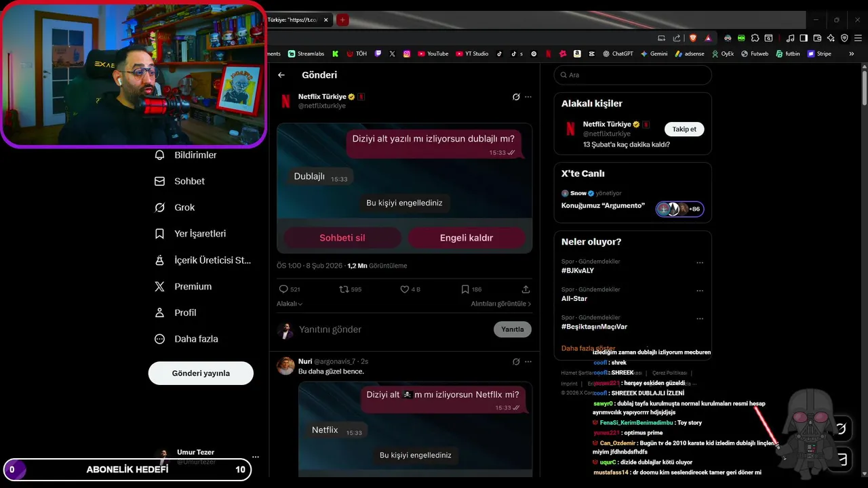The width and height of the screenshot is (868, 488).
Task: Follow Netflix Türkiye with Takip et
Action: (684, 129)
